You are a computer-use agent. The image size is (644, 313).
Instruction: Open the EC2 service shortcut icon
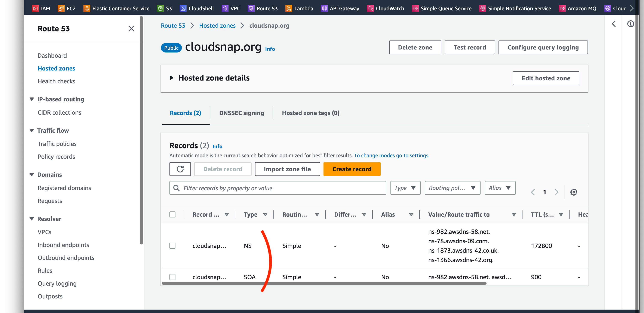click(61, 8)
